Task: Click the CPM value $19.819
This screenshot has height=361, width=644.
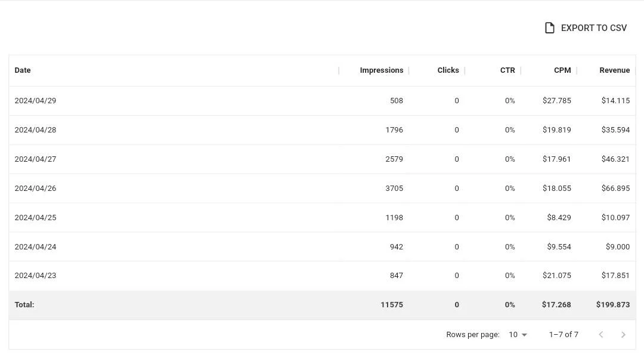Action: point(556,130)
